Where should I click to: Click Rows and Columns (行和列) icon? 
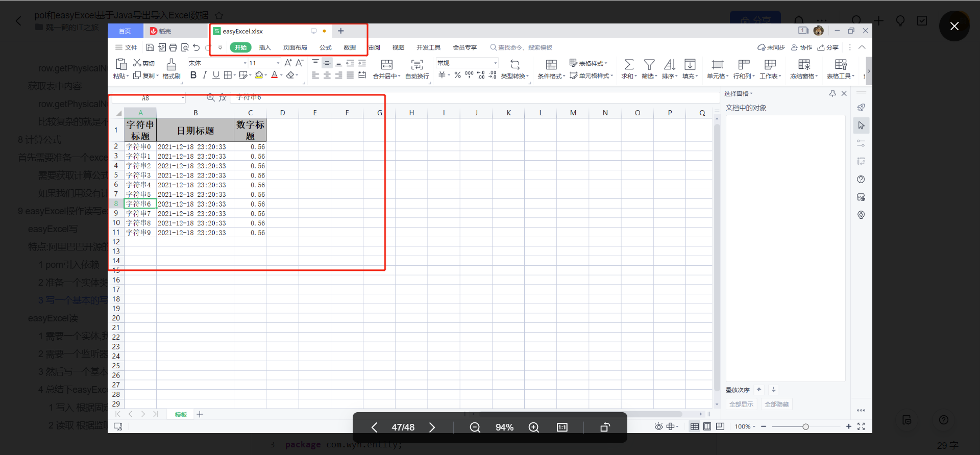[x=744, y=64]
